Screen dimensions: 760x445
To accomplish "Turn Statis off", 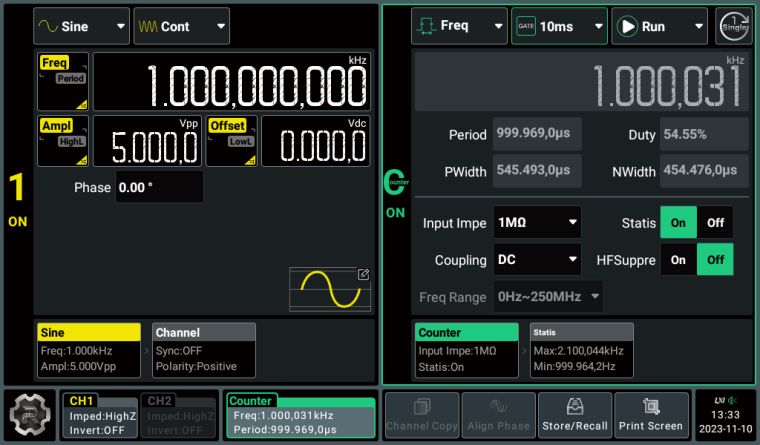I will (x=715, y=223).
